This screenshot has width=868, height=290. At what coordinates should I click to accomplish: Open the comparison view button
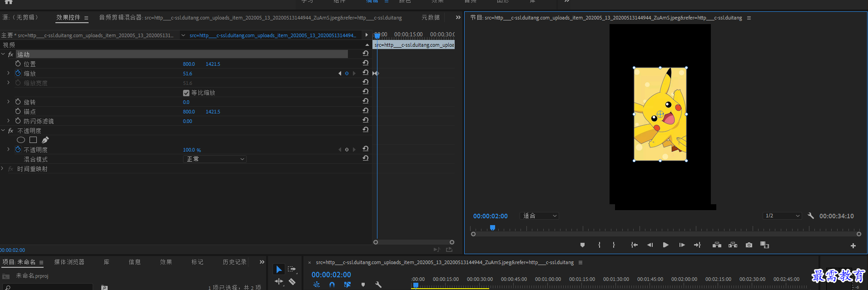click(x=765, y=245)
